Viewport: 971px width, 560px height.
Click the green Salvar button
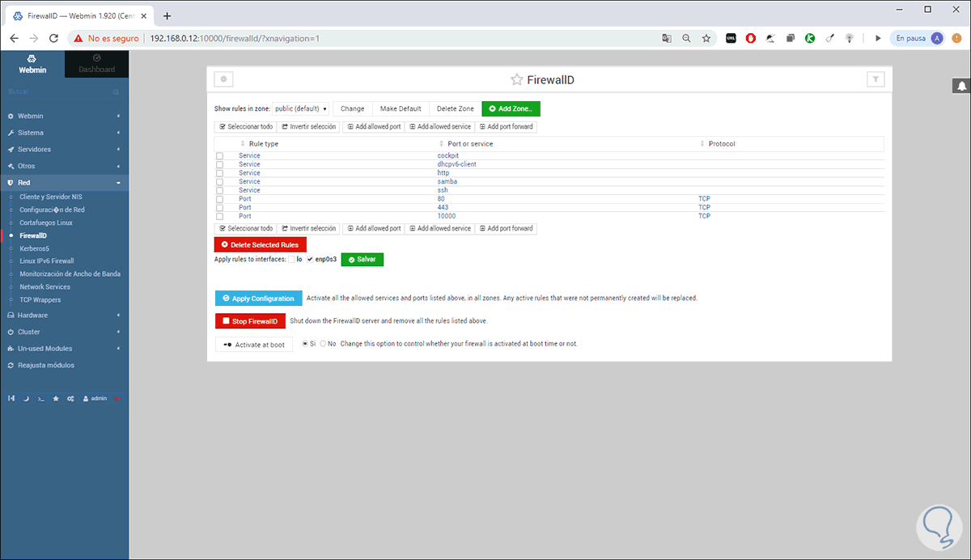point(362,259)
